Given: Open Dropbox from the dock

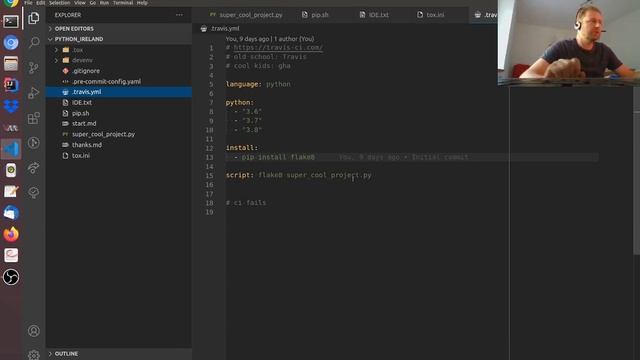Looking at the screenshot, I should [11, 106].
